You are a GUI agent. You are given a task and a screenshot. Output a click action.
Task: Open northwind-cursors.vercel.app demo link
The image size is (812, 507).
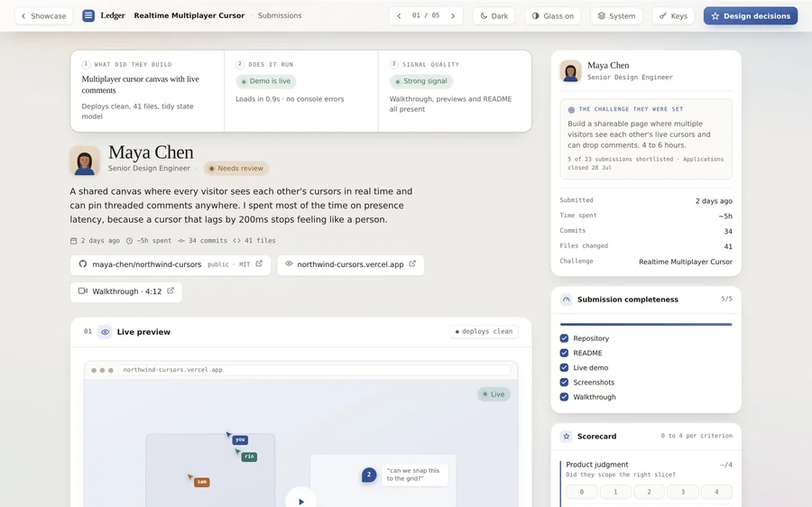[x=351, y=264]
